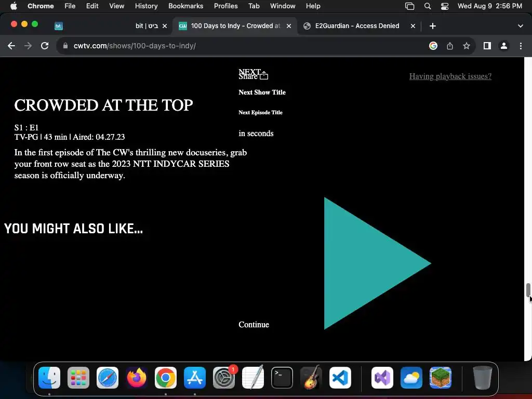Open Control Center in menu bar
532x399 pixels.
[x=445, y=6]
